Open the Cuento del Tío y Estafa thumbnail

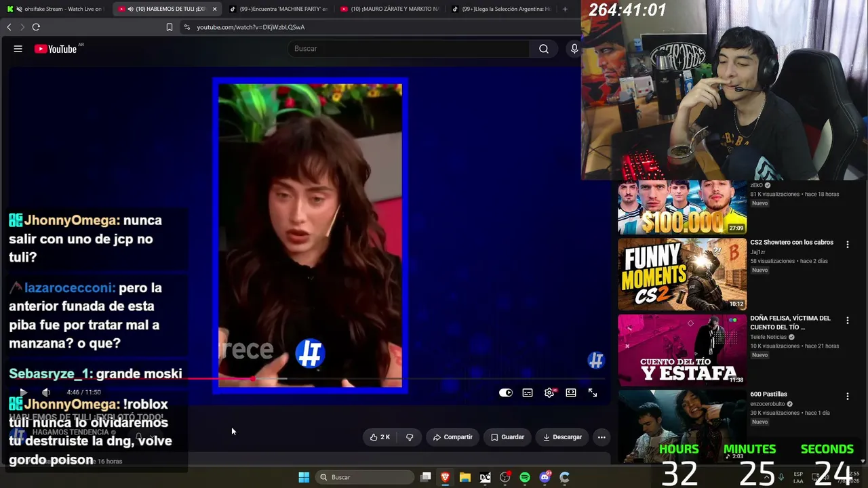tap(682, 350)
